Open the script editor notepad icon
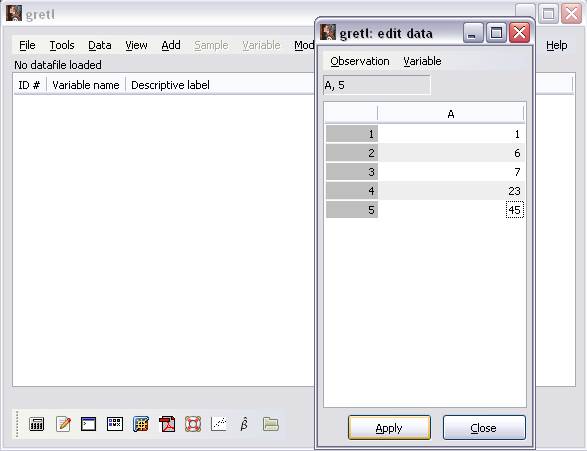Screen dimensions: 587x451 pos(63,424)
